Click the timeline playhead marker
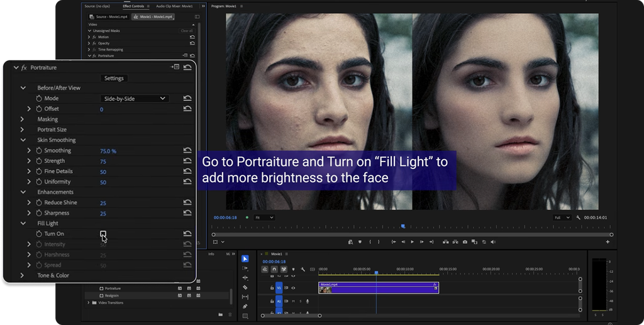The image size is (644, 325). (376, 272)
